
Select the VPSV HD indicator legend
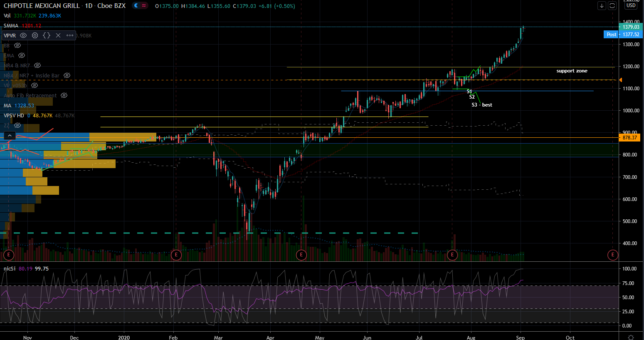pos(14,116)
